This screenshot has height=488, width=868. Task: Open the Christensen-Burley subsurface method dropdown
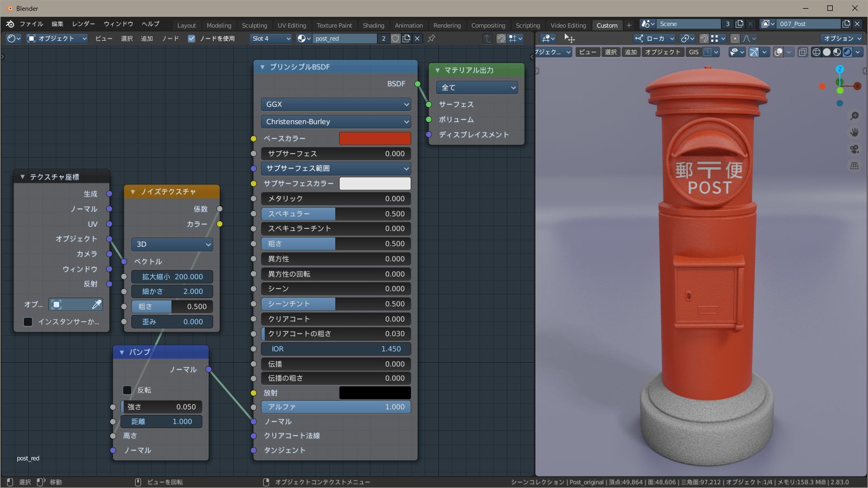tap(336, 121)
